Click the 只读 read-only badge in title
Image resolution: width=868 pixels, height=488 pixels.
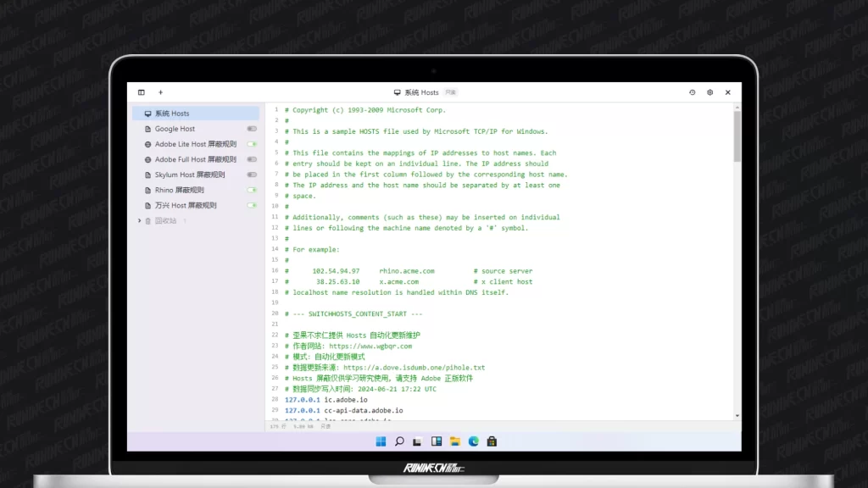pos(451,92)
